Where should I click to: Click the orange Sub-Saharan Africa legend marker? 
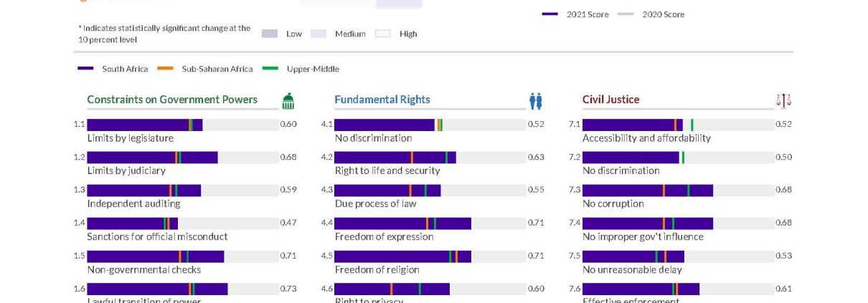pos(166,69)
